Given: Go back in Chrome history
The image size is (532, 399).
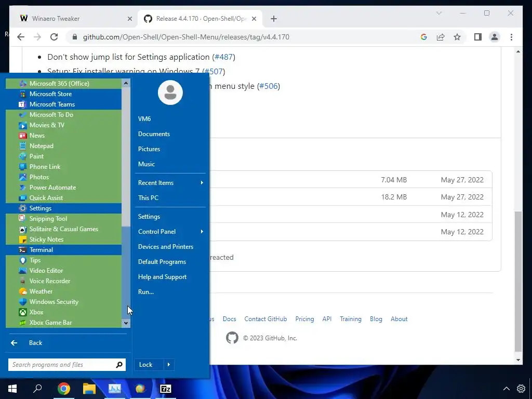Looking at the screenshot, I should 21,37.
